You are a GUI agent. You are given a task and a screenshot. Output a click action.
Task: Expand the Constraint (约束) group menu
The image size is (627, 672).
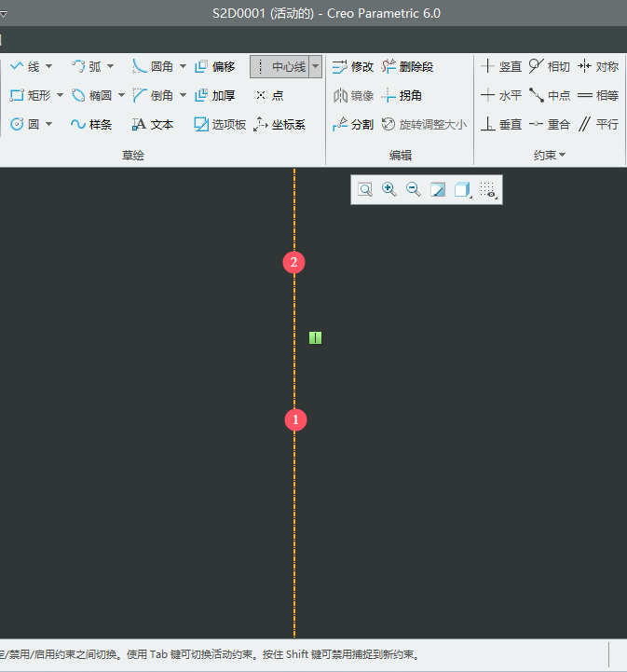(x=550, y=155)
